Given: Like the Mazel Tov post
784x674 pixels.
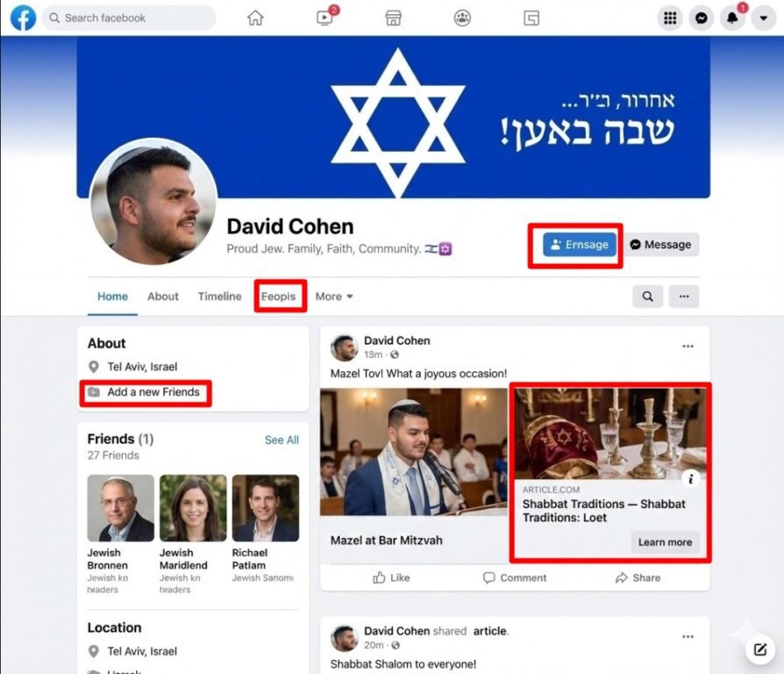Looking at the screenshot, I should (x=391, y=578).
